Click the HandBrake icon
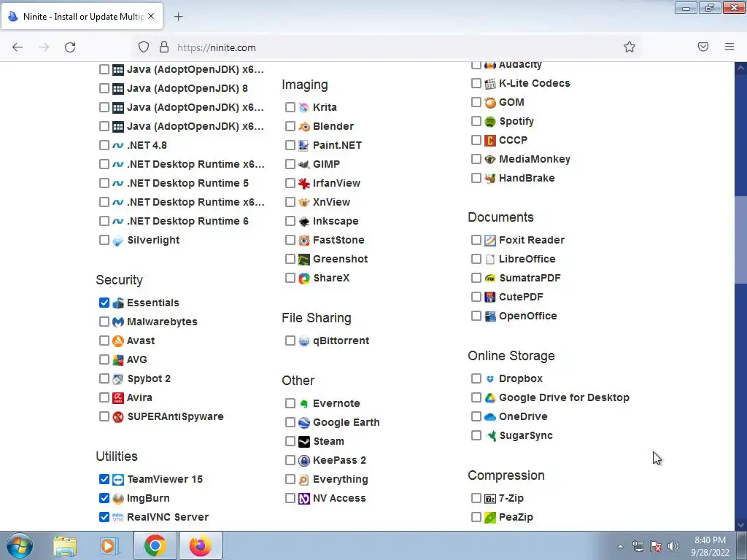Viewport: 747px width, 560px height. pos(490,179)
